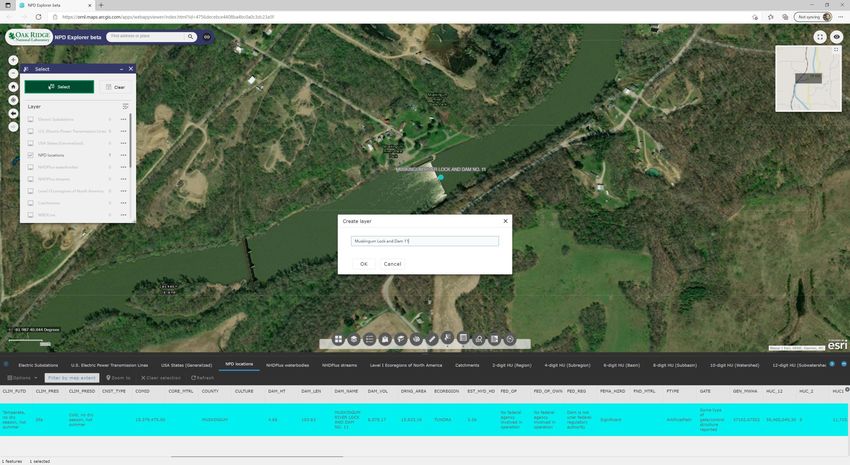Expand the overview map thumbnail

[836, 50]
